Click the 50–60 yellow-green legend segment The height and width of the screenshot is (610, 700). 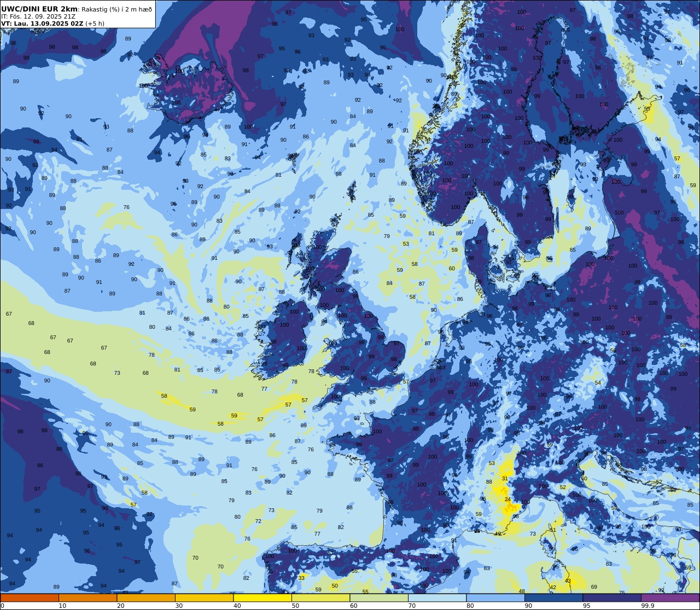point(320,597)
